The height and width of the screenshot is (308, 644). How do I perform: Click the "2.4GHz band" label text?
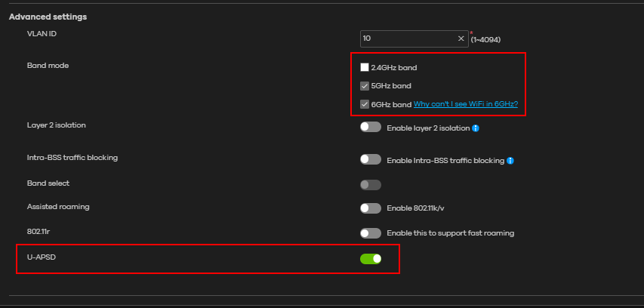(393, 67)
